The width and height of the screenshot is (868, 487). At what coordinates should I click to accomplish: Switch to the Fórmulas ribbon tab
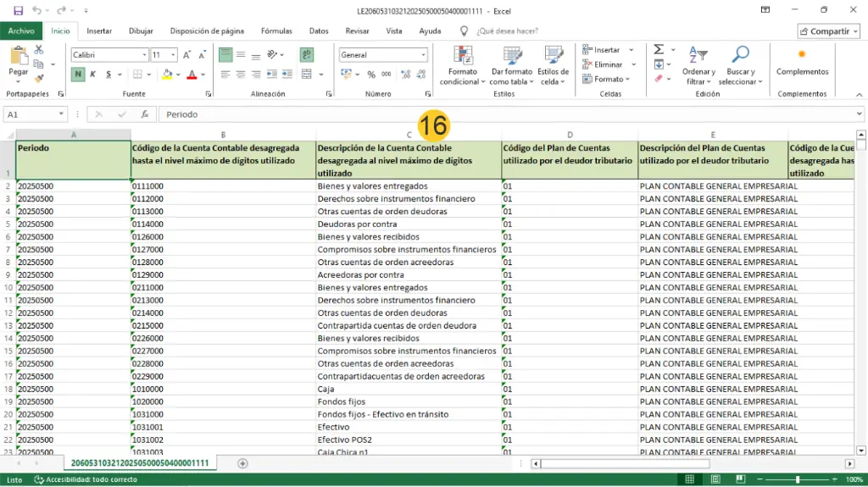coord(276,30)
